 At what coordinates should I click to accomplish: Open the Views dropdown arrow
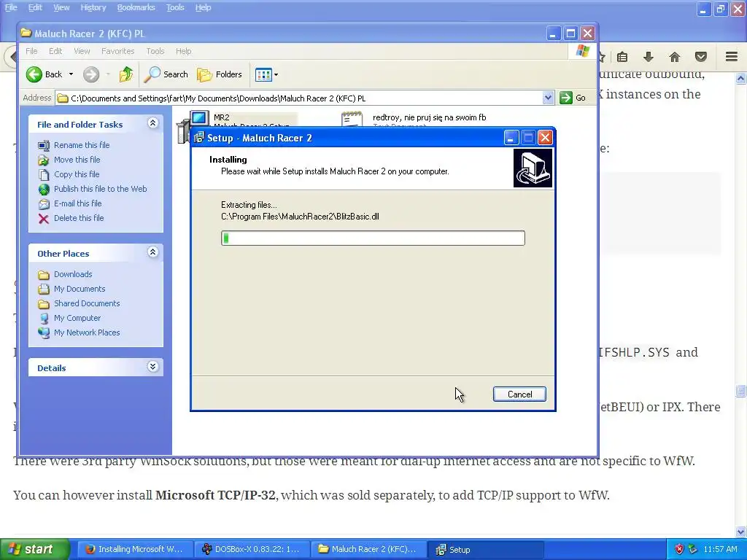coord(276,75)
